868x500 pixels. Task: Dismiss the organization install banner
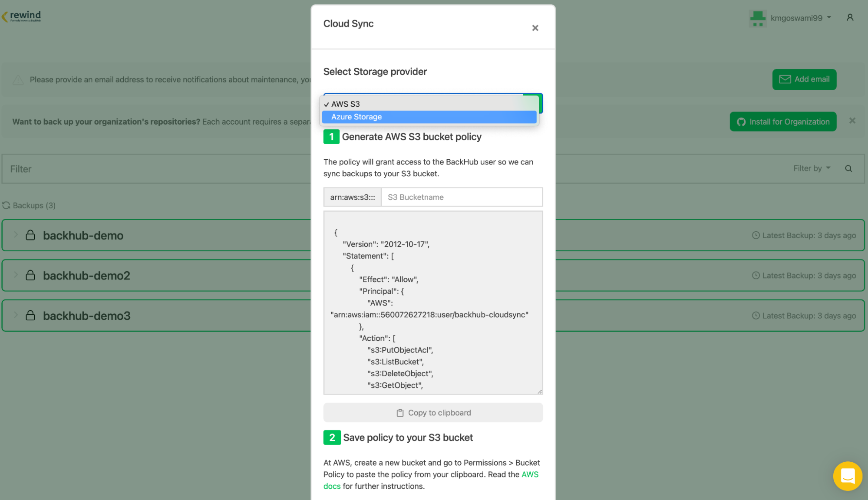[852, 121]
